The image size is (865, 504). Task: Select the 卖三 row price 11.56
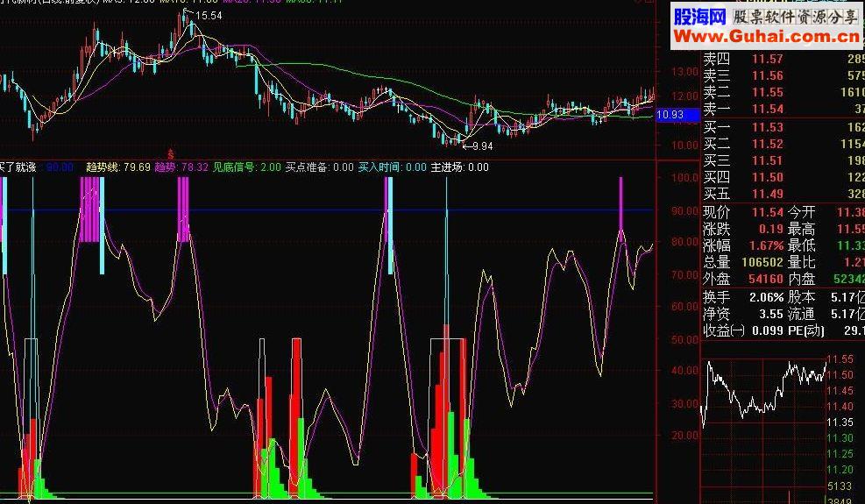(x=768, y=75)
